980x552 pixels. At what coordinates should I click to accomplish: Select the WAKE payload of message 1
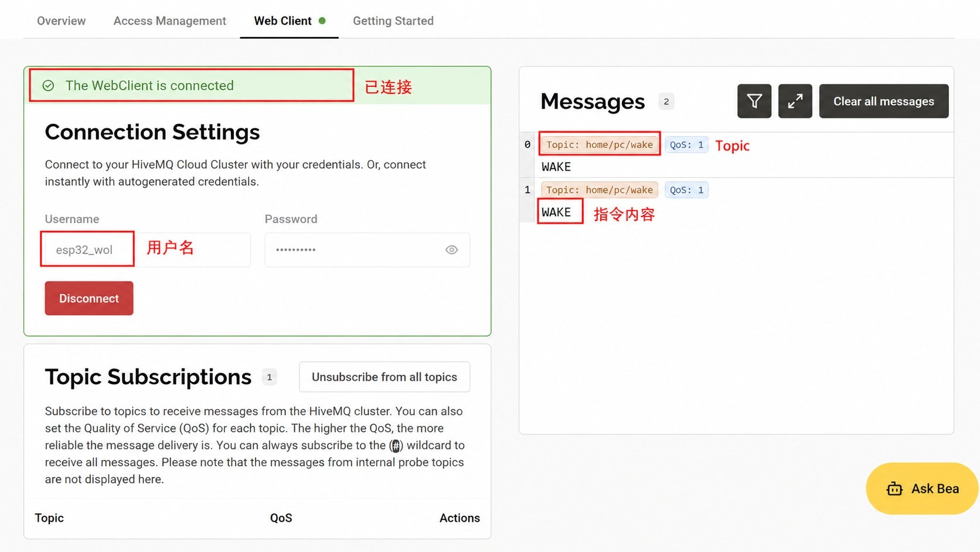pos(556,212)
